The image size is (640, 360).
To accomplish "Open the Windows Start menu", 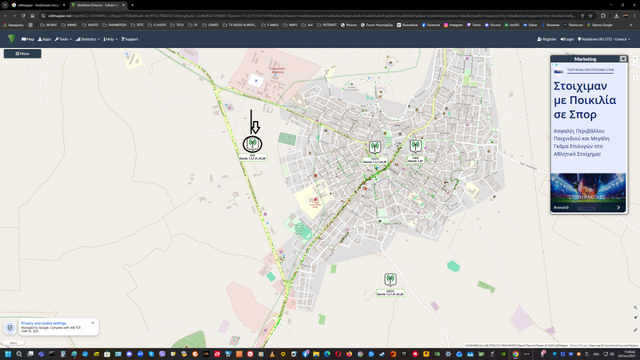I will point(8,354).
